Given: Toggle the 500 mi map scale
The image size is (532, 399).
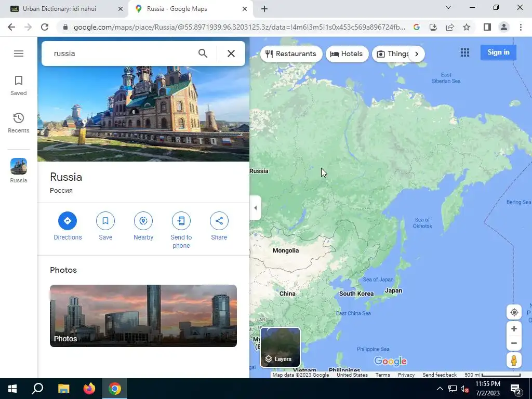Looking at the screenshot, I should [x=493, y=375].
